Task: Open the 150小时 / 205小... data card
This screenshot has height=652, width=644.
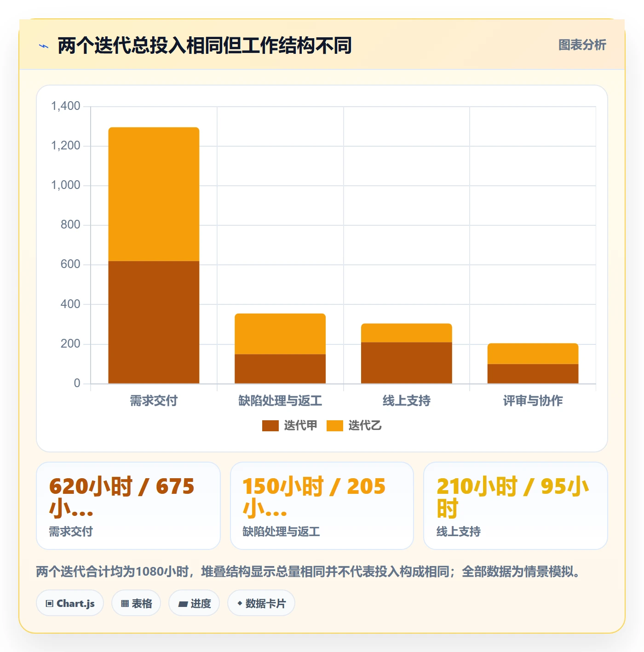Action: point(322,506)
